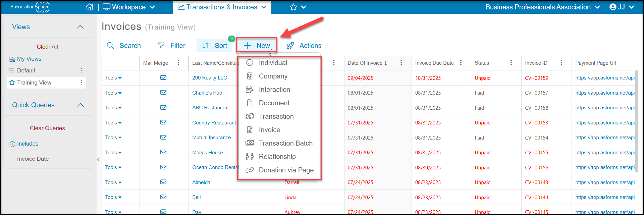Collapse the left side panel arrow
Viewport: 644px width, 215px height.
pos(98,159)
